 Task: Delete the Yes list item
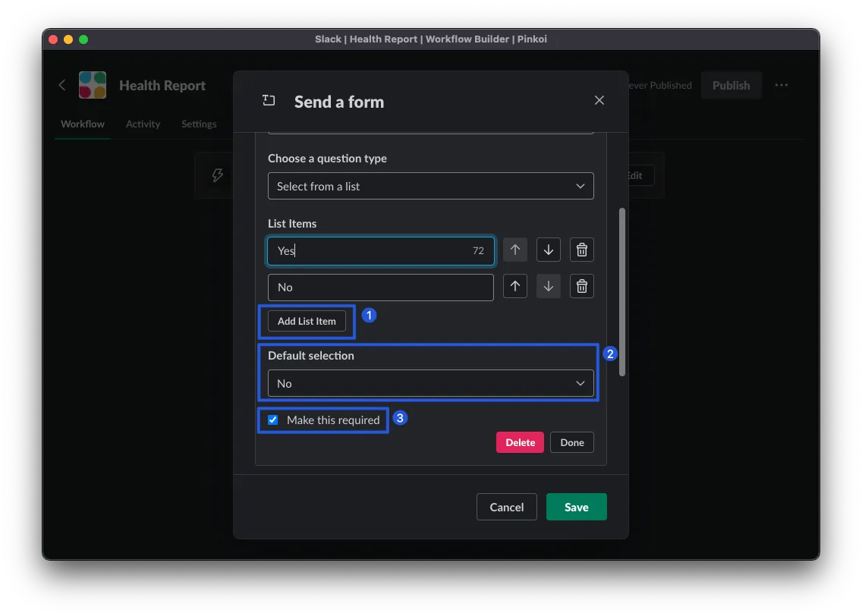[x=582, y=250]
